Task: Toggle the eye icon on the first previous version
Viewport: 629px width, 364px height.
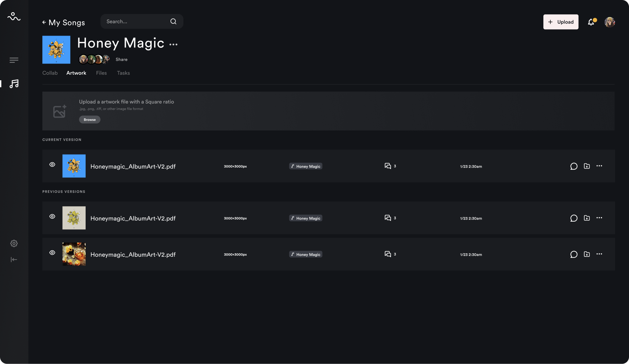Action: (52, 216)
